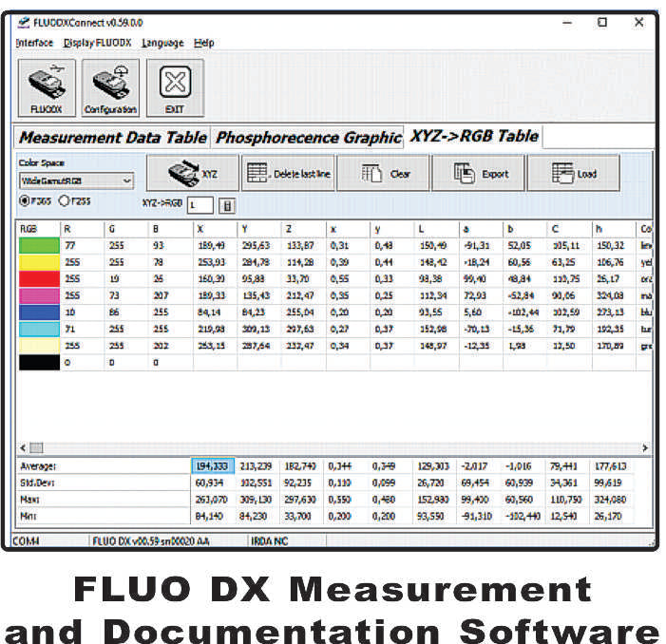Open the Display FLUODX menu
This screenshot has width=666, height=644.
[x=98, y=43]
